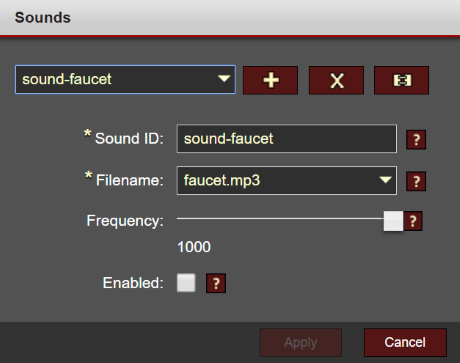Click the frequency value 1000

(x=194, y=247)
